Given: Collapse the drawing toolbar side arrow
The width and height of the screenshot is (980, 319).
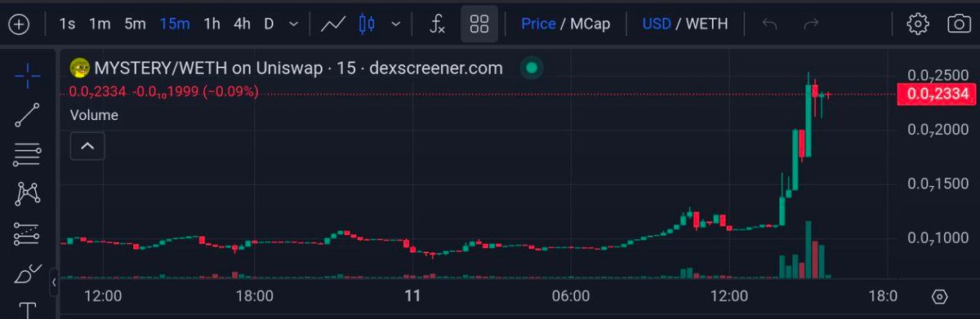Looking at the screenshot, I should (x=54, y=283).
